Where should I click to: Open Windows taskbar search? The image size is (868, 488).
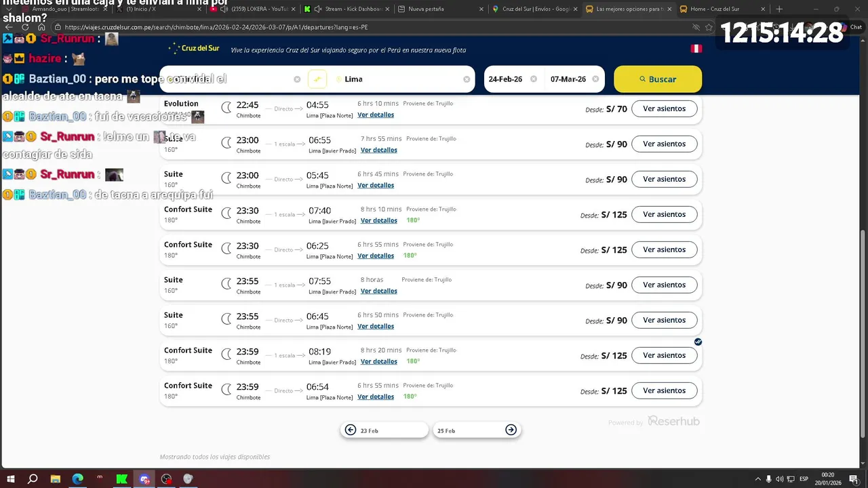click(33, 479)
